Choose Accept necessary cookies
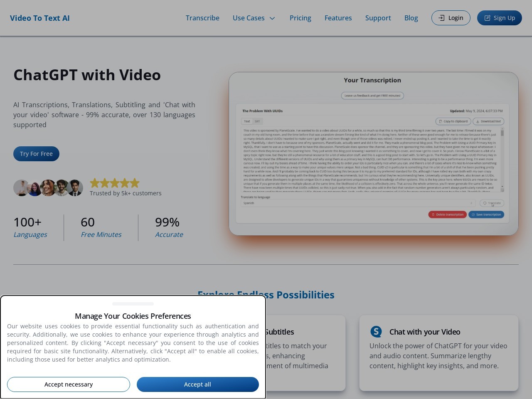Image resolution: width=532 pixels, height=399 pixels. click(69, 384)
